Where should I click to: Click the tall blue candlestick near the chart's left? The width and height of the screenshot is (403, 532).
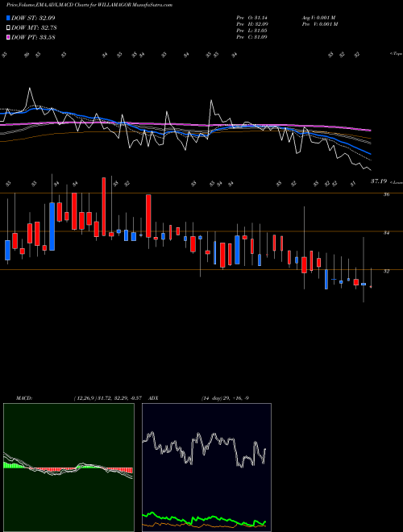point(52,227)
